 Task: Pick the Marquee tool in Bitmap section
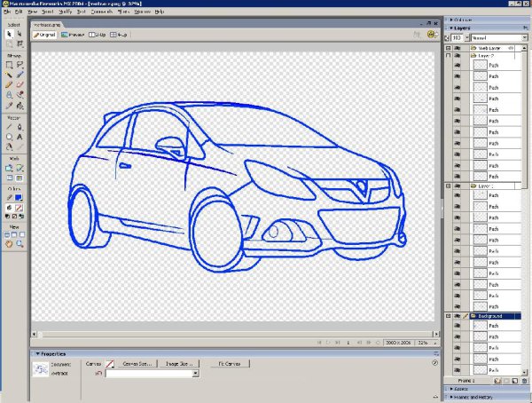click(x=8, y=65)
